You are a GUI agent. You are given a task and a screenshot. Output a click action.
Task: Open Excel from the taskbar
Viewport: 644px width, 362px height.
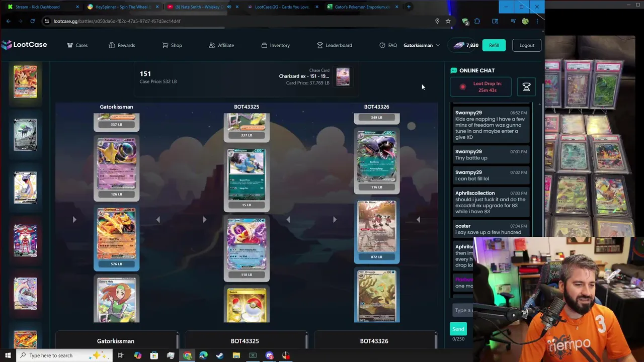coord(253,355)
